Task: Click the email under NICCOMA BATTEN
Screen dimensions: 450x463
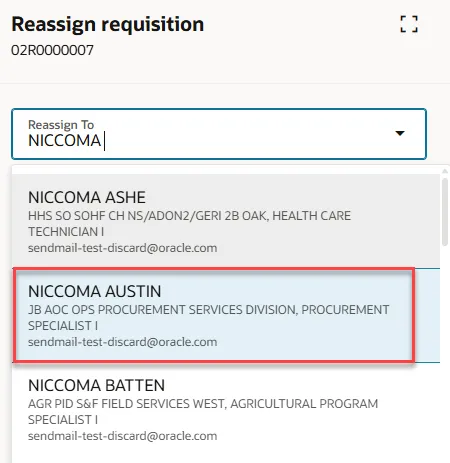Action: point(123,436)
